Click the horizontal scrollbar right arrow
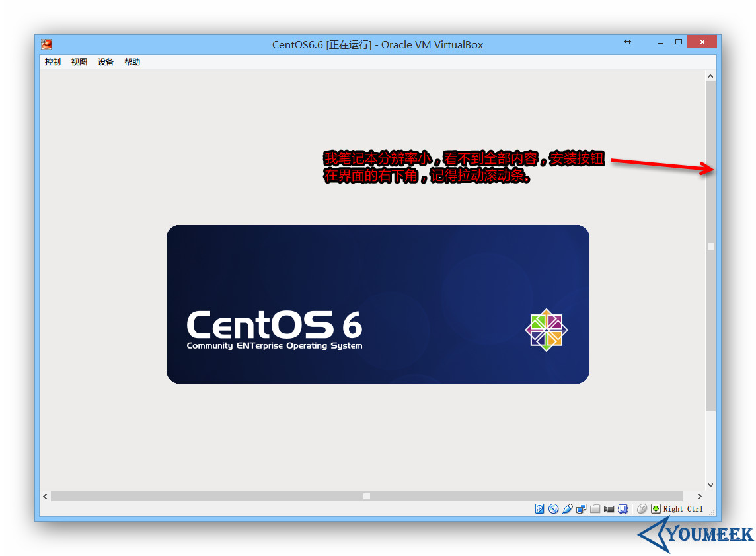 [700, 496]
